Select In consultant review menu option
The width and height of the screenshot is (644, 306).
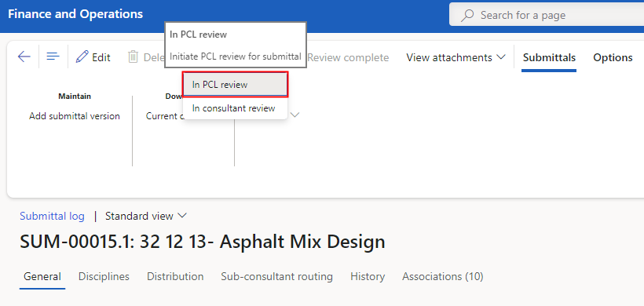click(235, 109)
